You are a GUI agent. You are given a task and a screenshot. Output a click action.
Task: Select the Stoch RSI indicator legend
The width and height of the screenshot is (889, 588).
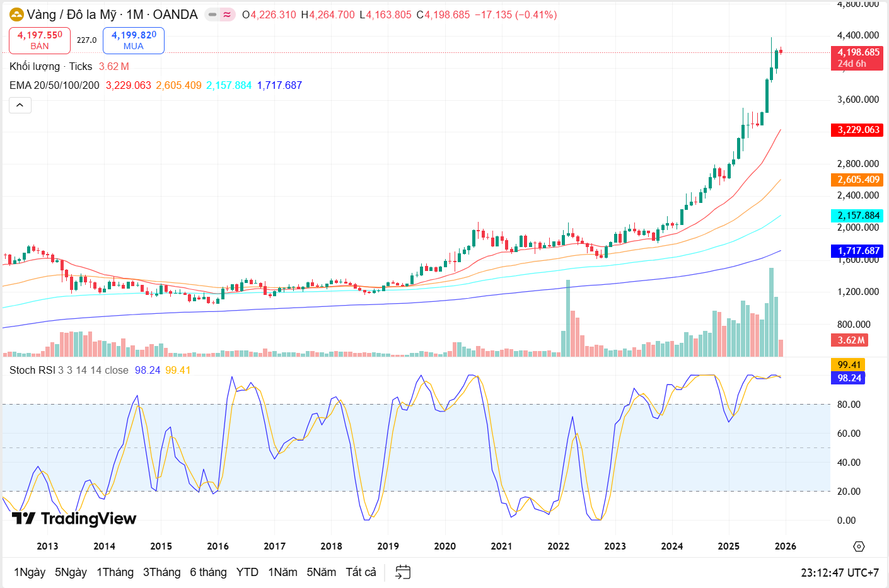click(x=32, y=370)
